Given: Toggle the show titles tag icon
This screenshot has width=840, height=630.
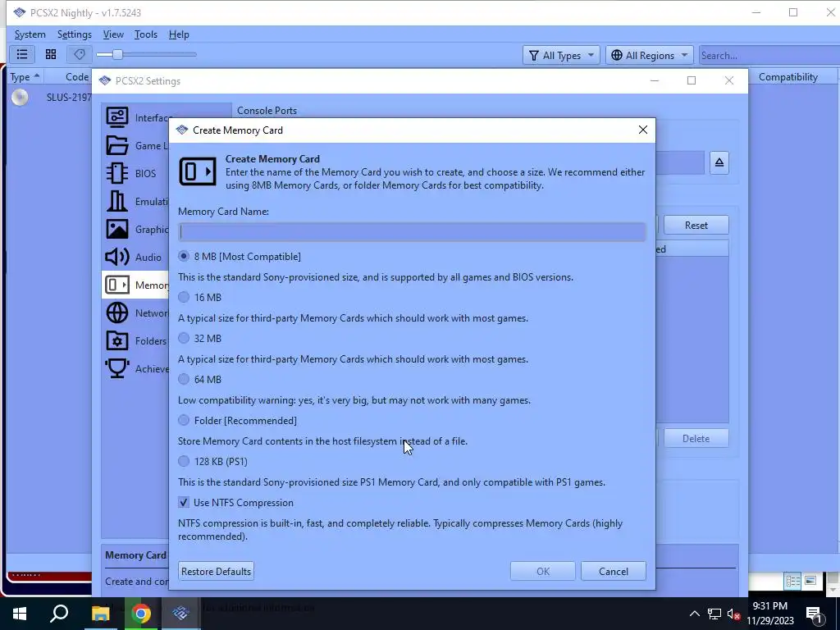Looking at the screenshot, I should pos(80,54).
